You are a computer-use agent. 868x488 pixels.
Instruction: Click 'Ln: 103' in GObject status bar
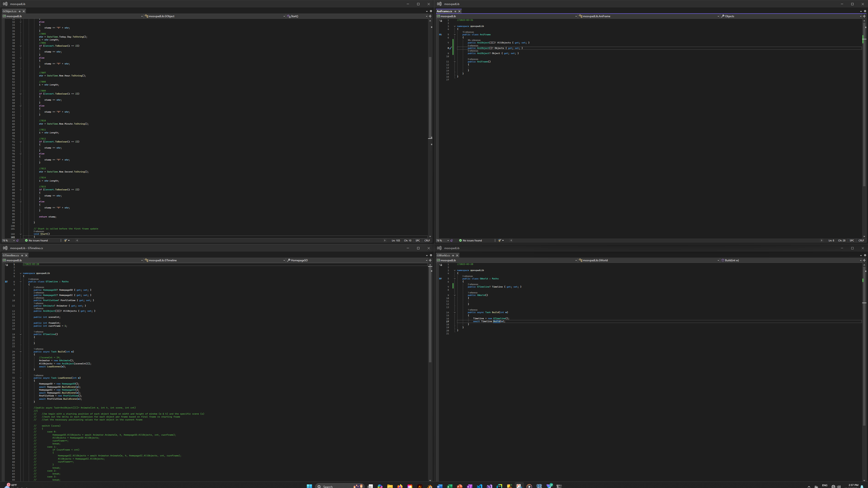(x=396, y=240)
